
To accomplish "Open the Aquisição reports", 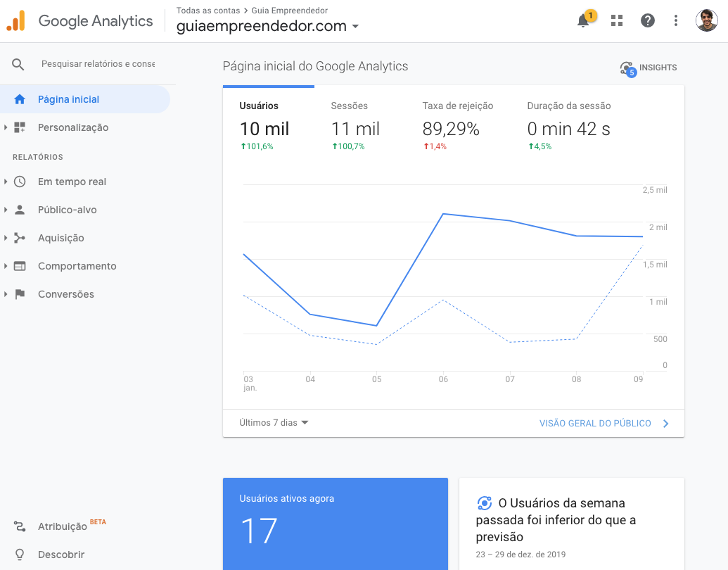I will (60, 238).
